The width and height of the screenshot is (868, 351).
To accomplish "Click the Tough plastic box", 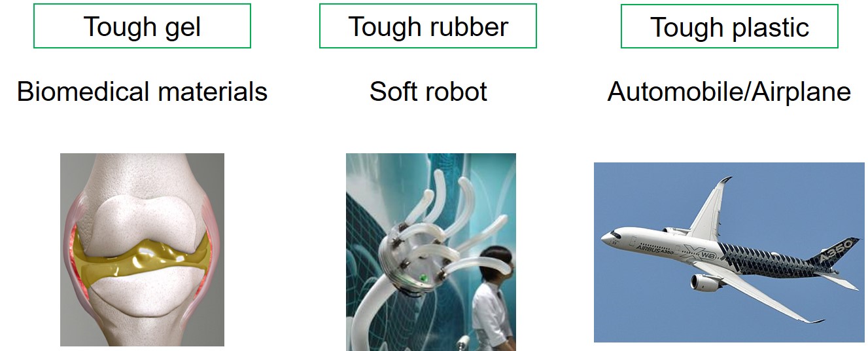I will click(x=729, y=26).
